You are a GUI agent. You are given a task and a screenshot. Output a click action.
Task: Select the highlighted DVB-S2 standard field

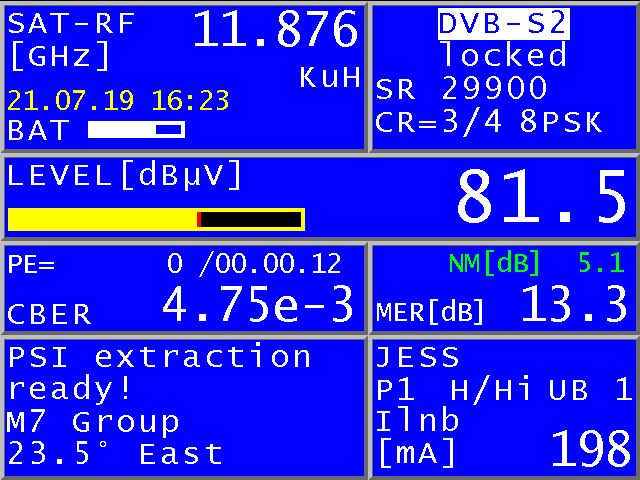pyautogui.click(x=503, y=23)
